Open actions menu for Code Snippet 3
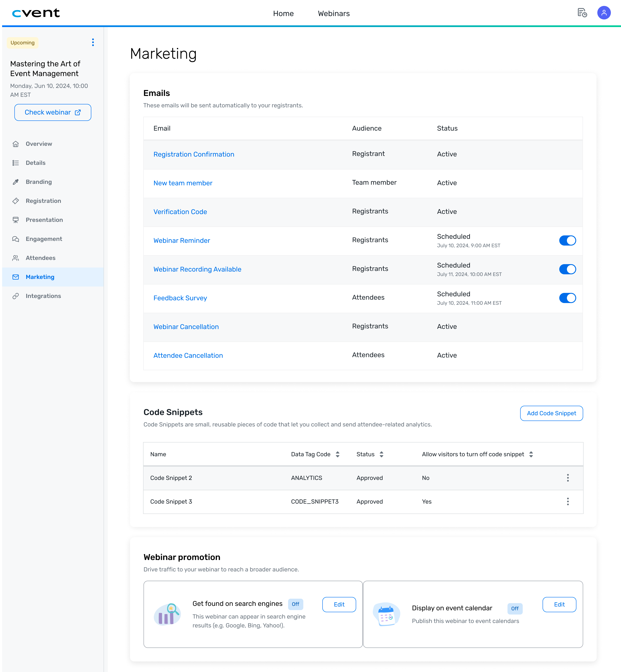This screenshot has height=672, width=621. (x=568, y=501)
